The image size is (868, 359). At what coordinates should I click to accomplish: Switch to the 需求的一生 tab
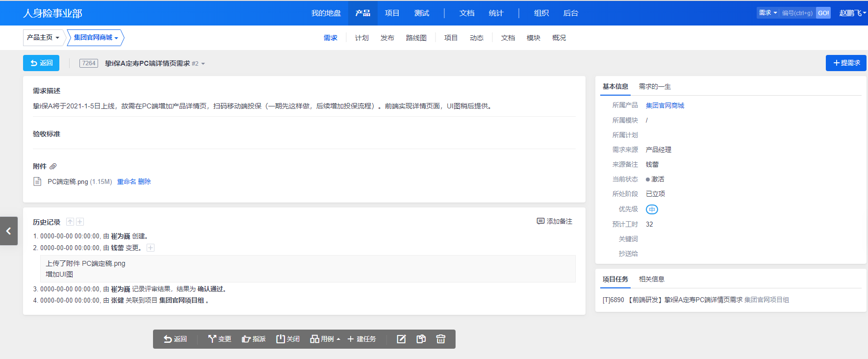[x=654, y=86]
